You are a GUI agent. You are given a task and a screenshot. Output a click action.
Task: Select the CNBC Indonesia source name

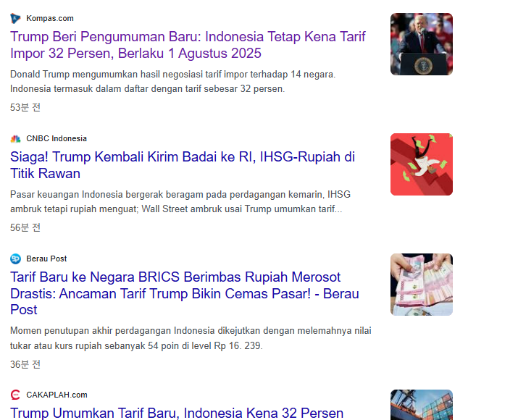coord(57,139)
